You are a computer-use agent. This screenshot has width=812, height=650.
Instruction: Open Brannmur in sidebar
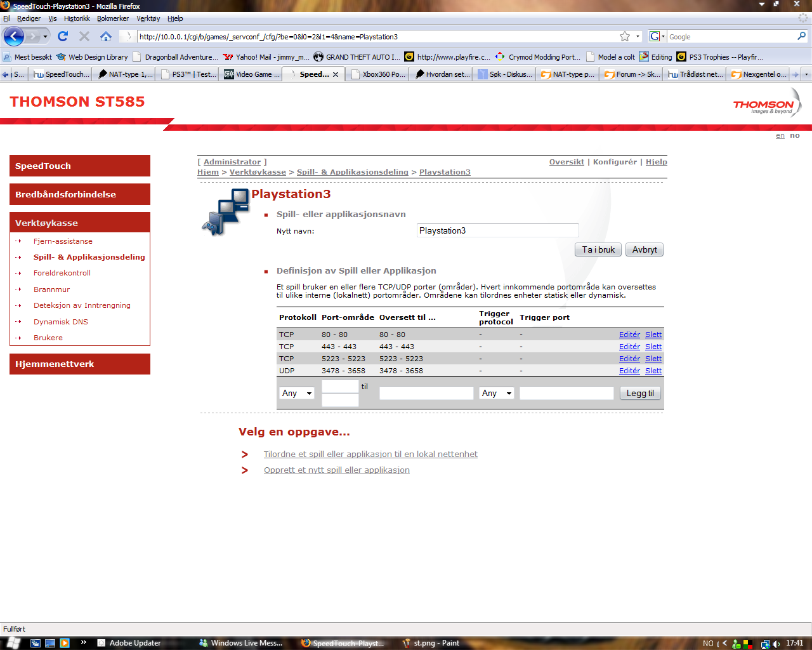(51, 289)
